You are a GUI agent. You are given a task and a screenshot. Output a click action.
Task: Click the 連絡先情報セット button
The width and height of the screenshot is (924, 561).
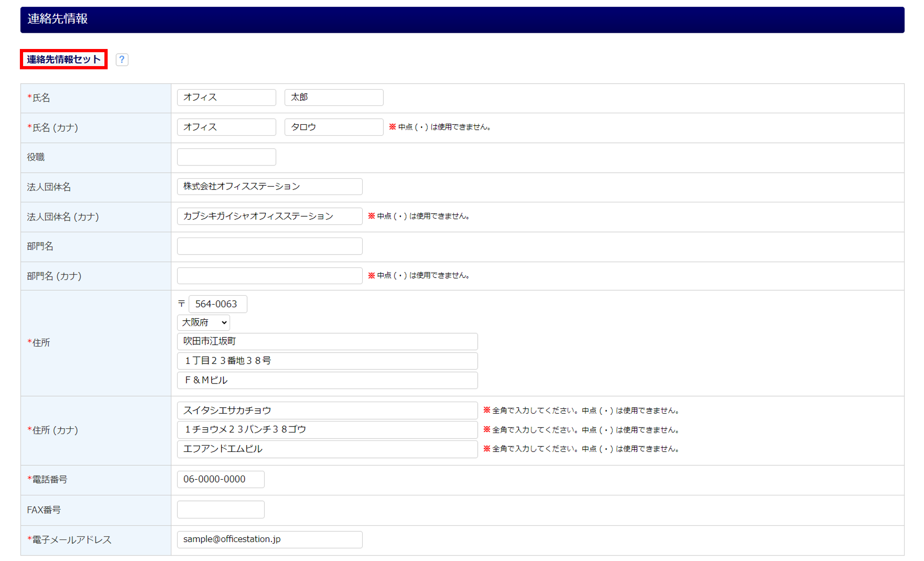[x=64, y=60]
